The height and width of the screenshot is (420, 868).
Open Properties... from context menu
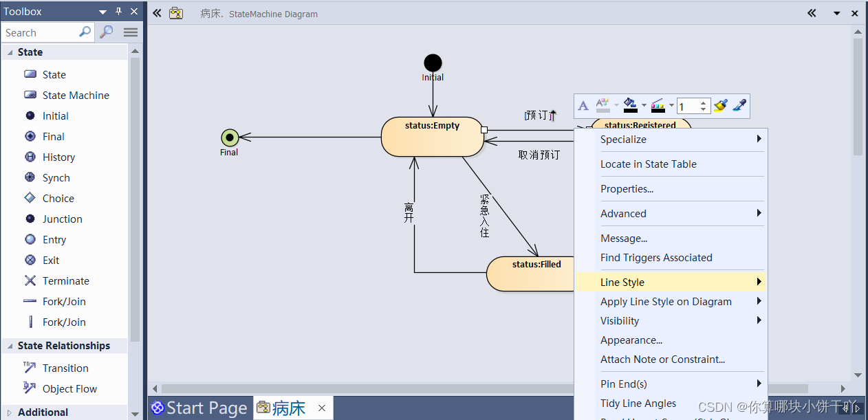pos(671,188)
